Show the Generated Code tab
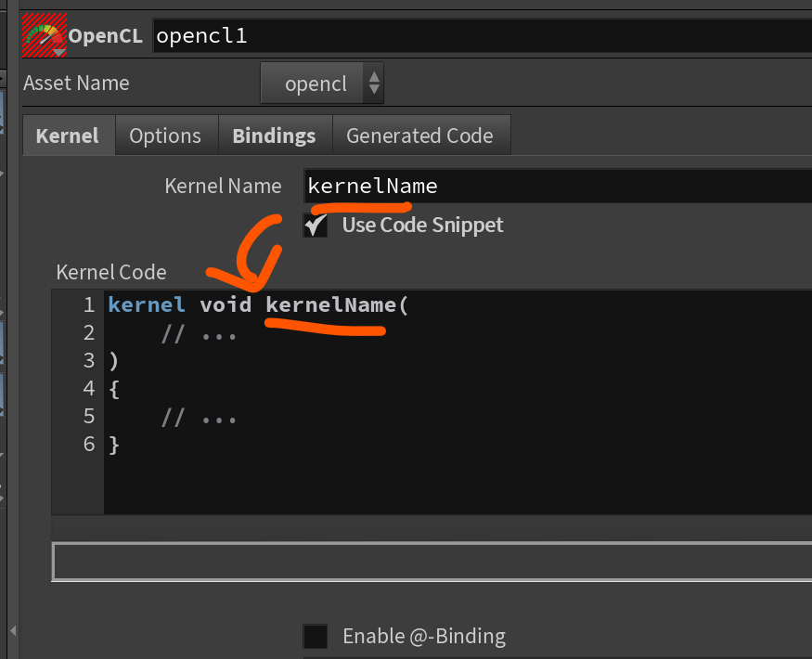This screenshot has width=812, height=659. (419, 136)
